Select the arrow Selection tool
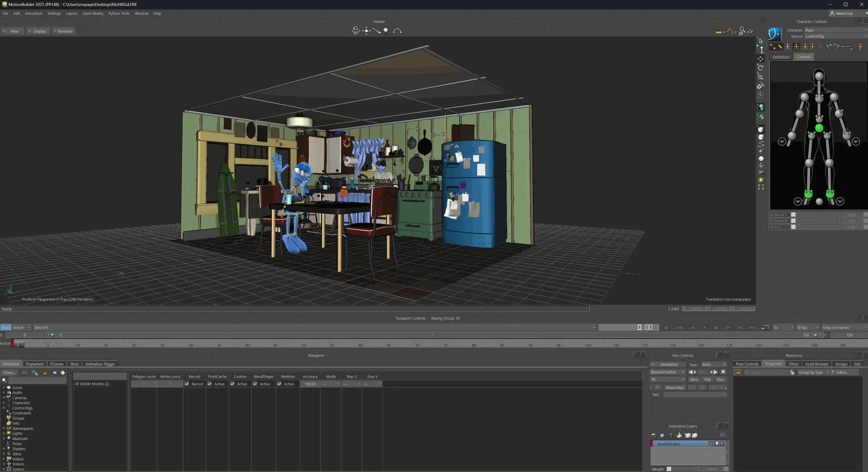868x472 pixels. 760,41
